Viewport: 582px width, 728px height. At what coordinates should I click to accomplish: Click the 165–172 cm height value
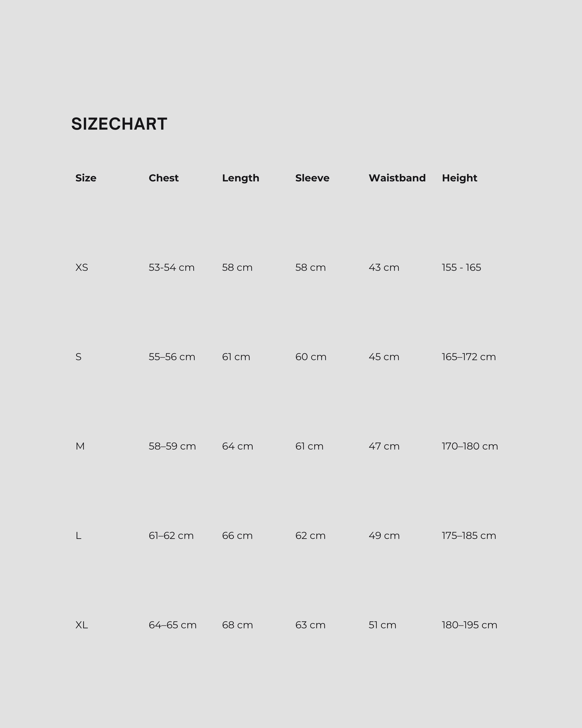[469, 357]
